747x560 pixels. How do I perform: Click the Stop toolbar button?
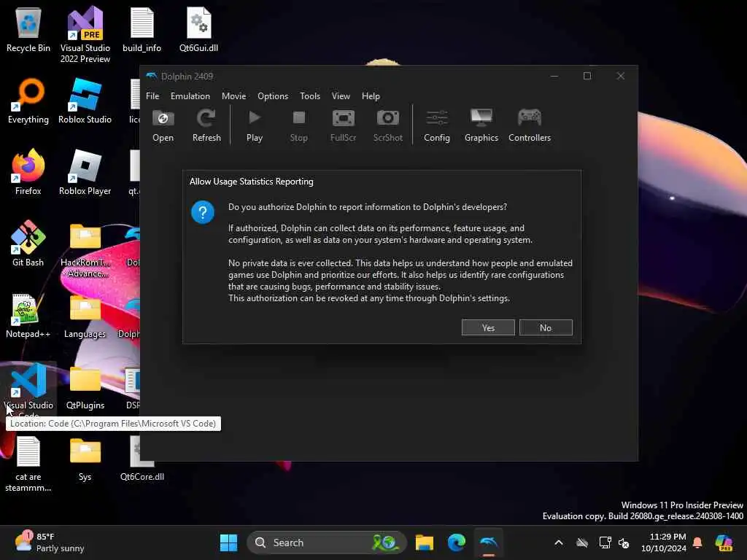point(298,125)
